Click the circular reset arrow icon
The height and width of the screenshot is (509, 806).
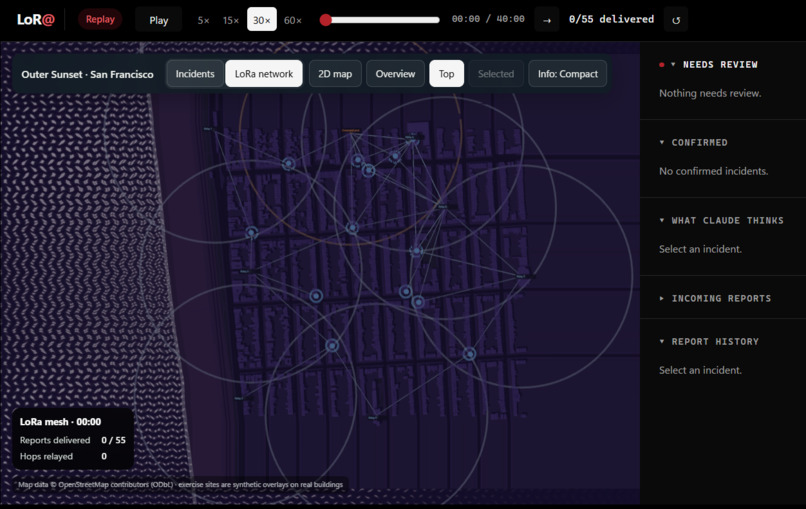point(676,20)
